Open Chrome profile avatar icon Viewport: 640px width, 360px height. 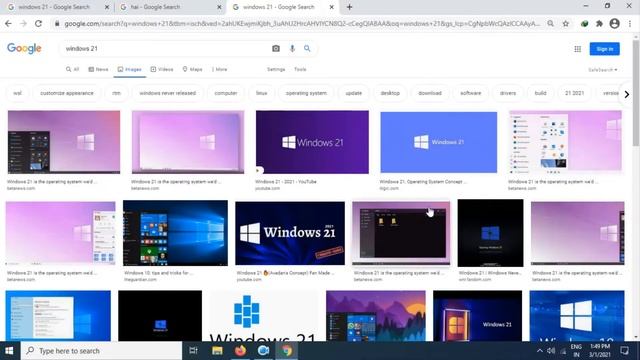coord(614,24)
